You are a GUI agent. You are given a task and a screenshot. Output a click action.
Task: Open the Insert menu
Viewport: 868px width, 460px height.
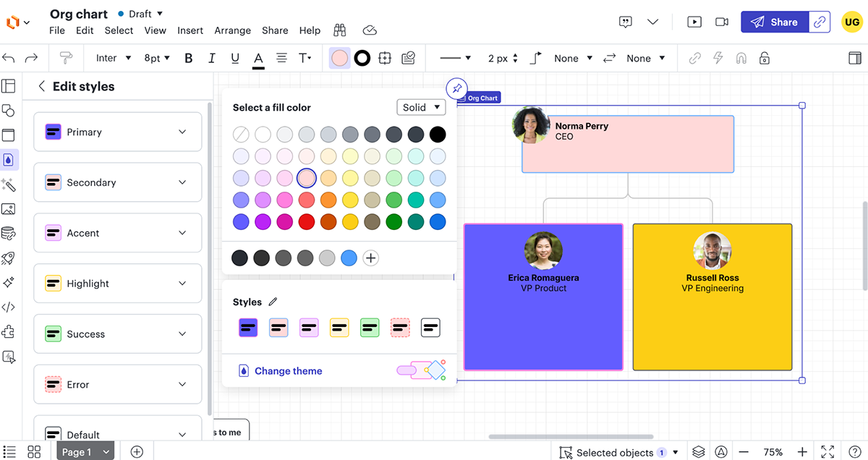tap(190, 30)
